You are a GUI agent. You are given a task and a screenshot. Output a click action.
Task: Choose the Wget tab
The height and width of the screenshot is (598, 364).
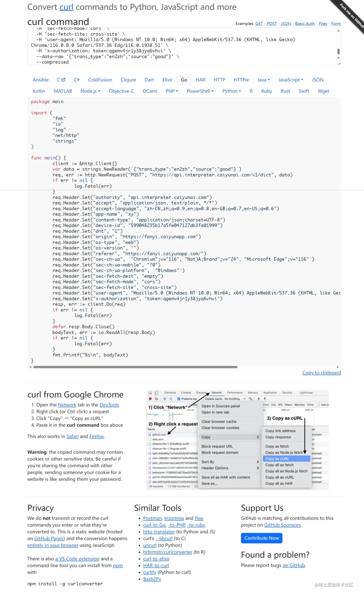323,91
